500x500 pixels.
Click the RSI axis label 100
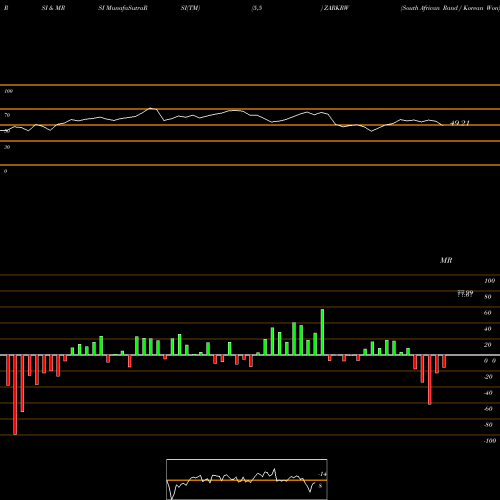[8, 91]
